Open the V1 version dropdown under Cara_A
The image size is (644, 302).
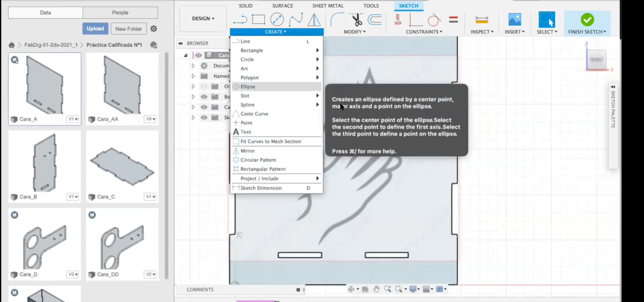click(x=72, y=119)
